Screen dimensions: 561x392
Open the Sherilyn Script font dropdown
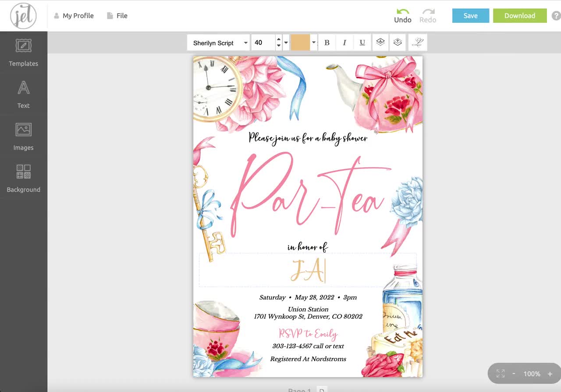(x=218, y=42)
